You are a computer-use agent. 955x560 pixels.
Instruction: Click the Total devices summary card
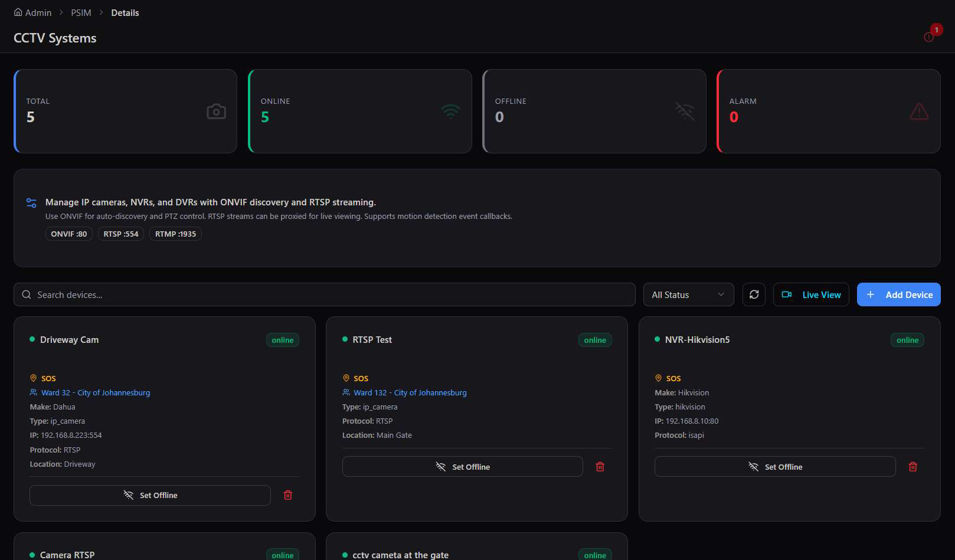coord(125,111)
